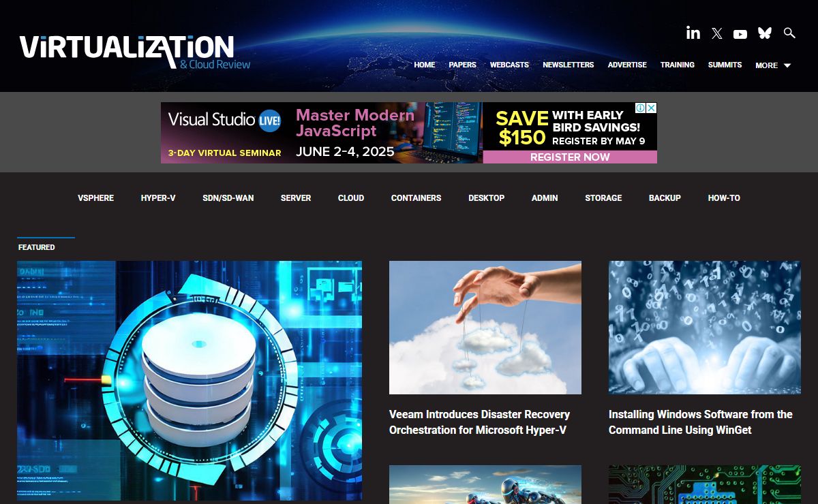Open Veeam Disaster Recovery Orchestration article headline
Screen dimensions: 818x504
pyautogui.click(x=479, y=422)
